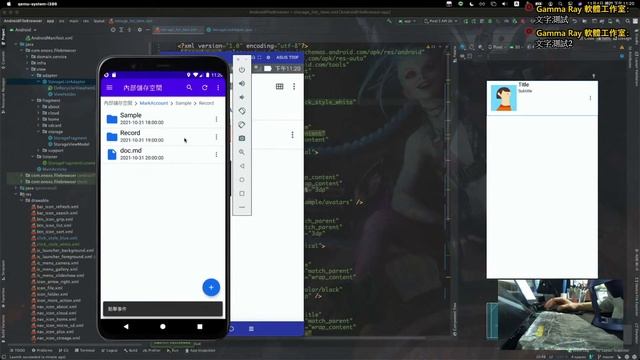640x360 pixels.
Task: Open the Run tool window tab
Action: pos(173,350)
